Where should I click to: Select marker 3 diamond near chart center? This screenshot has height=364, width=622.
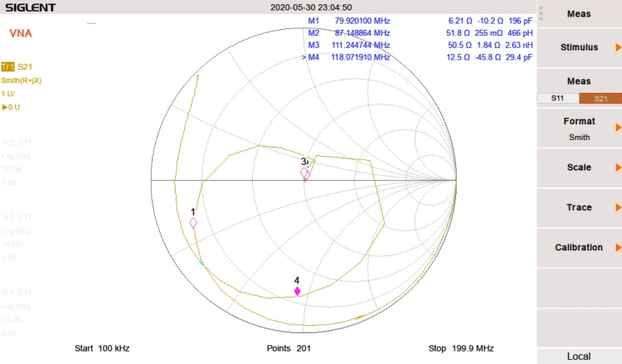click(x=304, y=173)
